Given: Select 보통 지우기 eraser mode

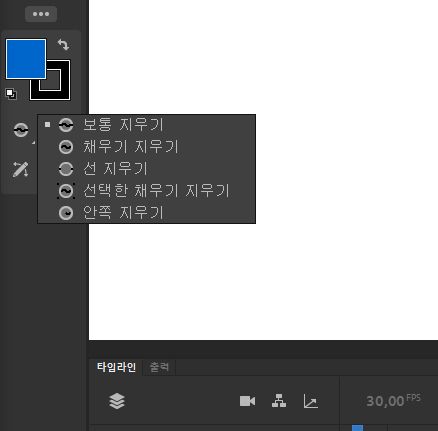Looking at the screenshot, I should tap(147, 125).
